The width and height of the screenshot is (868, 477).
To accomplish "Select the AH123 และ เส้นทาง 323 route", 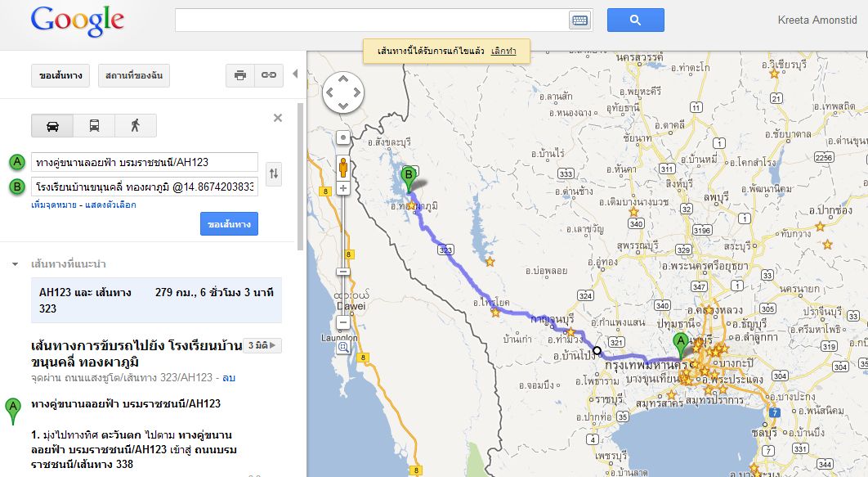I will click(157, 300).
